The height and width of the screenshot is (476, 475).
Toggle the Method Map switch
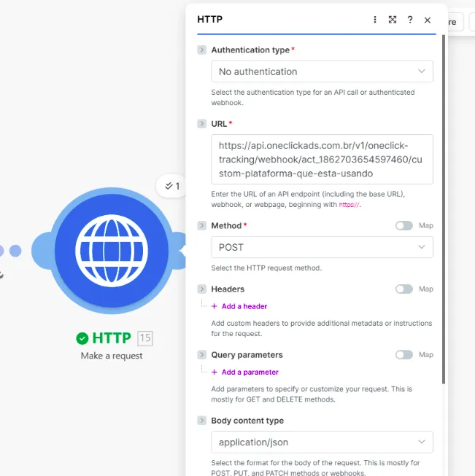[404, 225]
